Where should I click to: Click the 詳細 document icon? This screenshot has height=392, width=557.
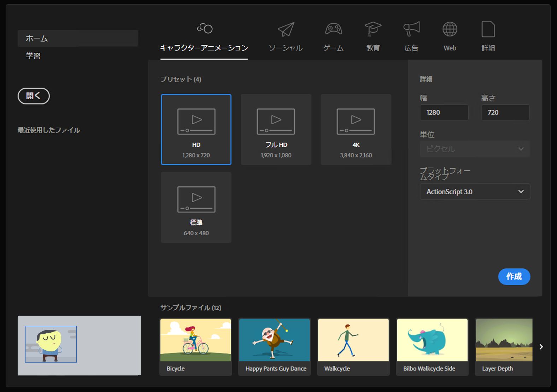pos(488,29)
